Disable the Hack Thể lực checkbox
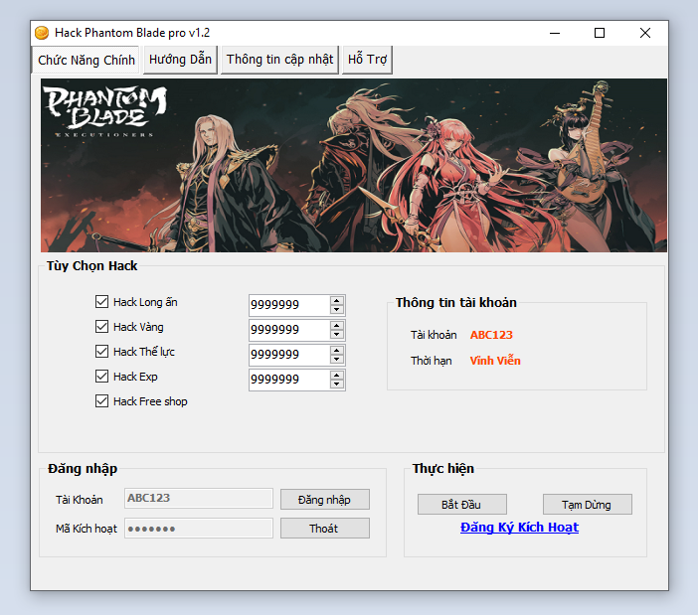This screenshot has width=700, height=616. coord(101,352)
